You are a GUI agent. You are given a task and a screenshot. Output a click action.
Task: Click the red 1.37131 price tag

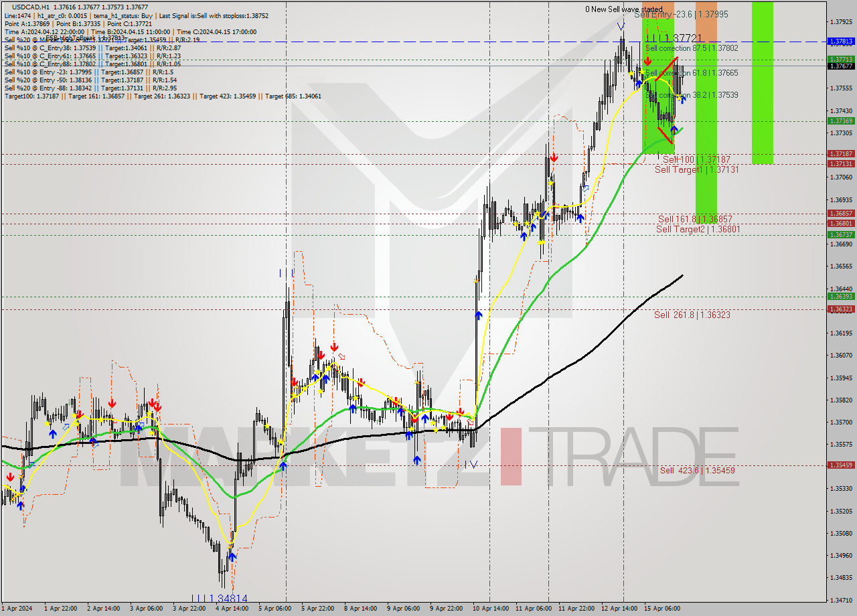tap(842, 164)
